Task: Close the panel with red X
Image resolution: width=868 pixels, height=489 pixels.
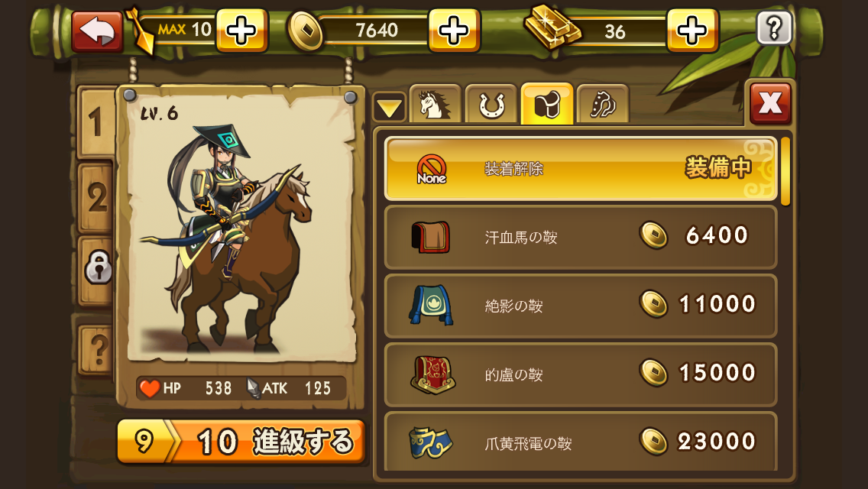Action: coord(770,102)
